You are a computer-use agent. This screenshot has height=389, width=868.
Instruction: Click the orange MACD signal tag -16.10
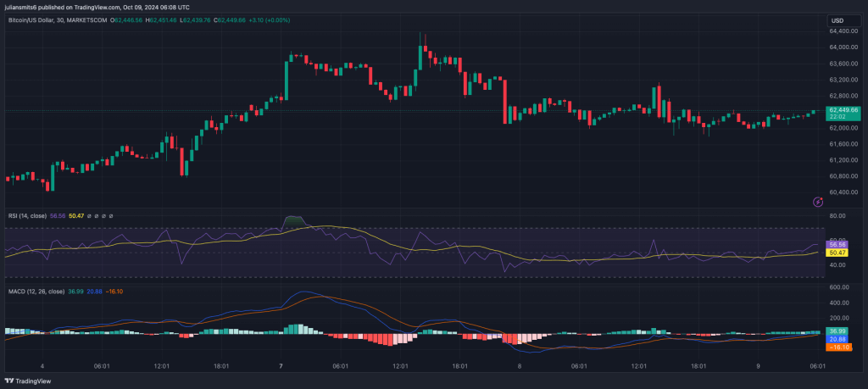point(837,347)
